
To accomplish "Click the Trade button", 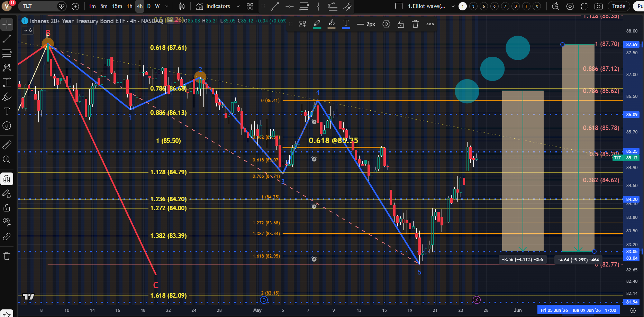I will tap(619, 6).
